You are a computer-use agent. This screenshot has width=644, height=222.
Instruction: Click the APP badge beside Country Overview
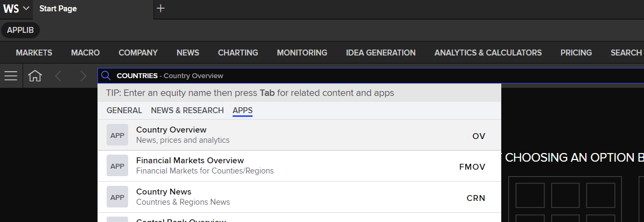coord(117,135)
